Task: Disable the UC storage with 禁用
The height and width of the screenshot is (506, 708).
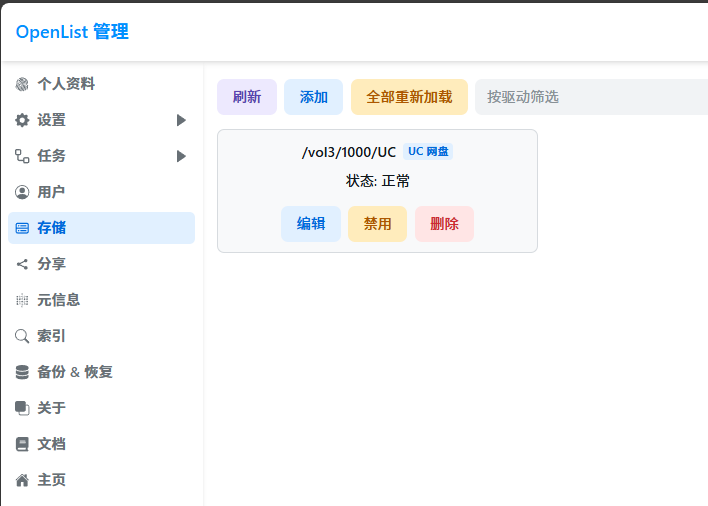Action: pos(377,224)
